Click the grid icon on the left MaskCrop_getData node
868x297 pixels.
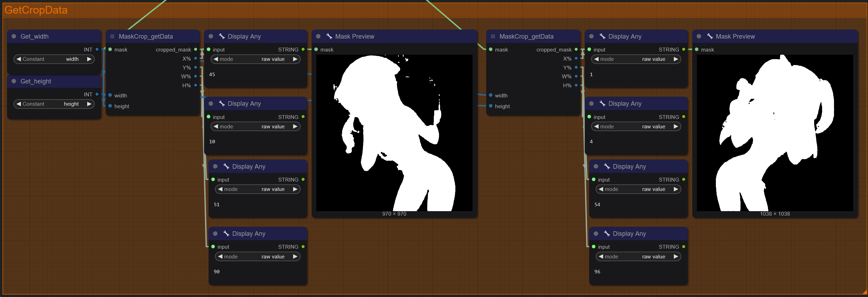112,36
